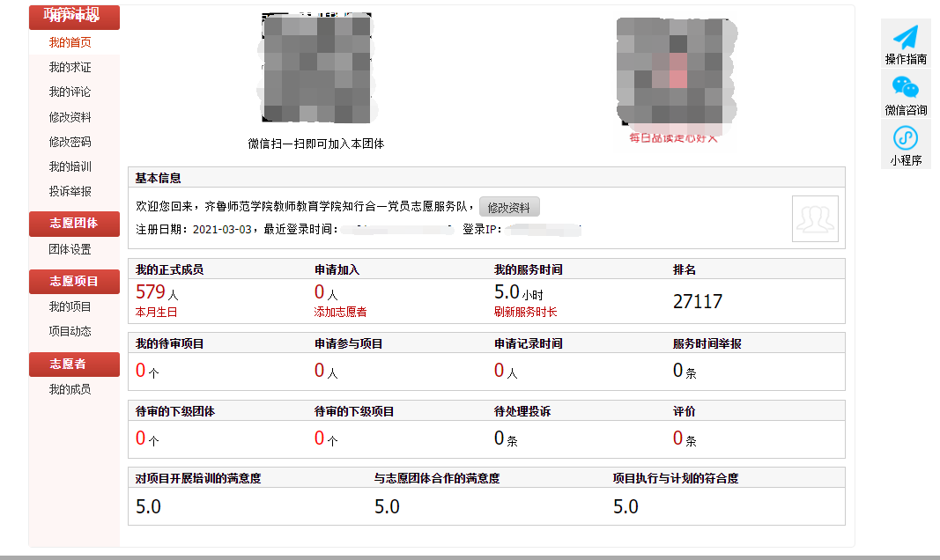The height and width of the screenshot is (560, 940).
Task: Click the paper plane 操作指南 icon
Action: pyautogui.click(x=906, y=37)
